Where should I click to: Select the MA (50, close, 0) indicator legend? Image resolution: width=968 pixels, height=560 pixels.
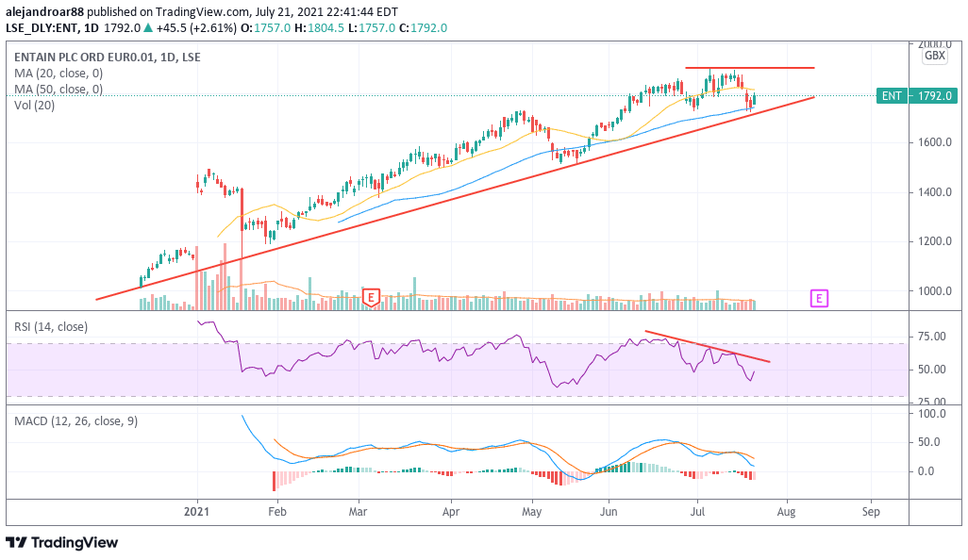[58, 89]
